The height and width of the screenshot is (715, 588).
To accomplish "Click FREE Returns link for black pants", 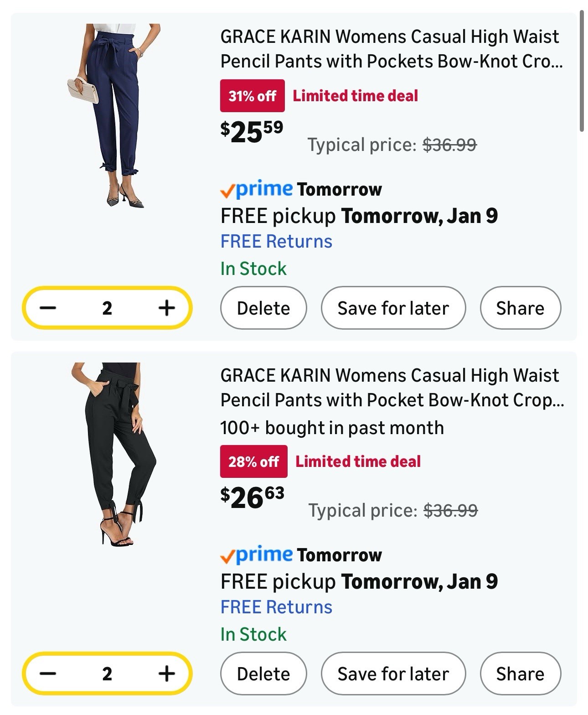I will [x=276, y=607].
